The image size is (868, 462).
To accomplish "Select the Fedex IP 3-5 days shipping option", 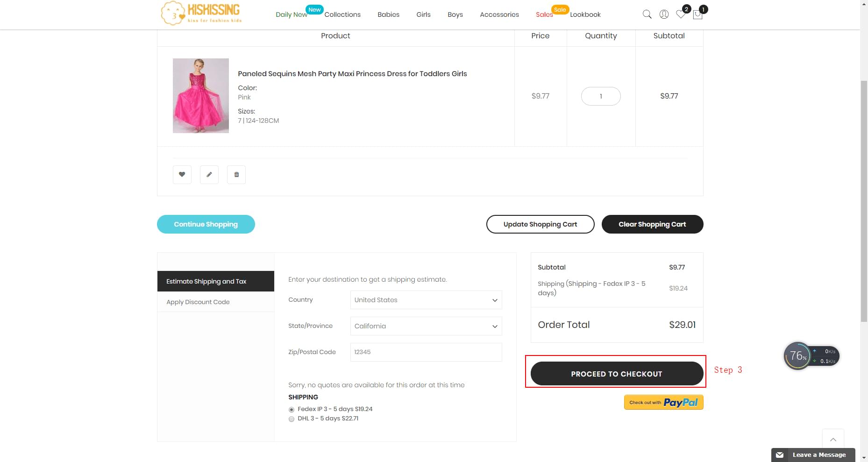I will tap(291, 409).
